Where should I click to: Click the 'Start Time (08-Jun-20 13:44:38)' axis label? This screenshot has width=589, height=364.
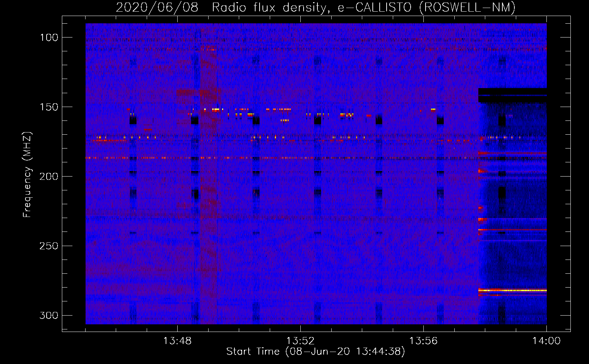pos(316,352)
